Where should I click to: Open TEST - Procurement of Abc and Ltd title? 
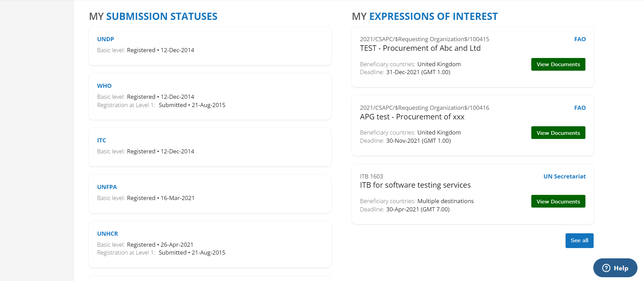[x=420, y=48]
